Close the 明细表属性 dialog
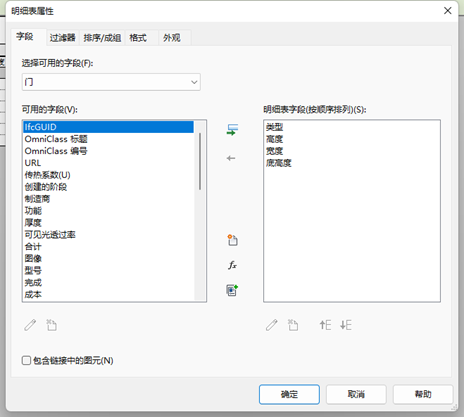Screen dimensions: 464x417 tap(448, 11)
